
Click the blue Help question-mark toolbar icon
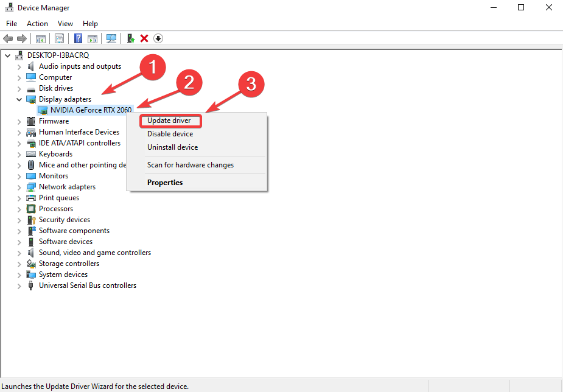pyautogui.click(x=78, y=38)
